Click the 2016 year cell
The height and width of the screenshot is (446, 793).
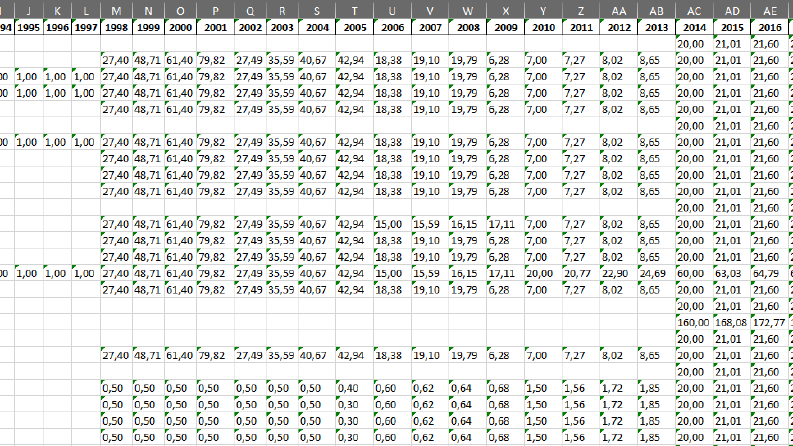[x=770, y=27]
